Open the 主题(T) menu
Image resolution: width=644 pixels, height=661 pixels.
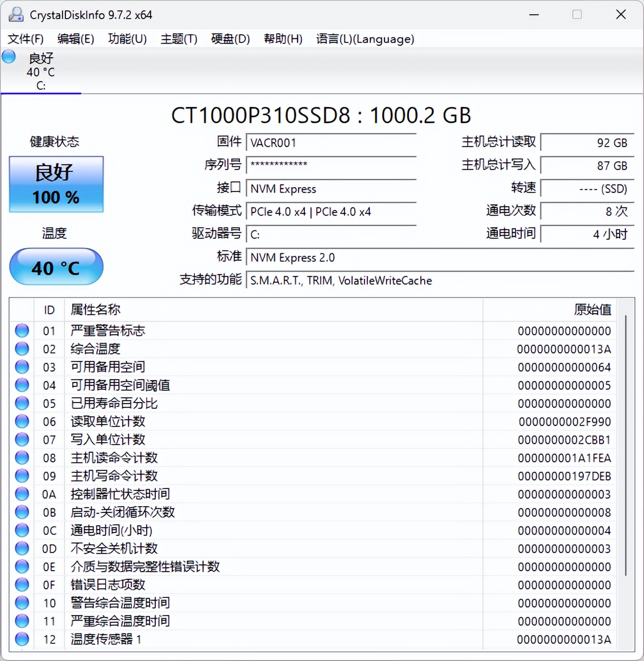point(179,39)
